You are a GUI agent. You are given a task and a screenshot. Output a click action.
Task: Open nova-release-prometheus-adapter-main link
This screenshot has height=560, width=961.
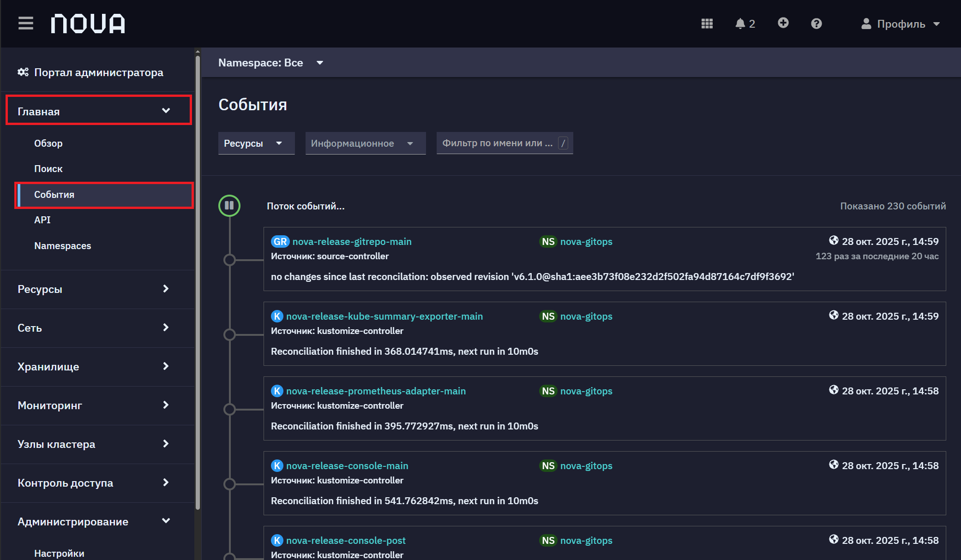(376, 391)
